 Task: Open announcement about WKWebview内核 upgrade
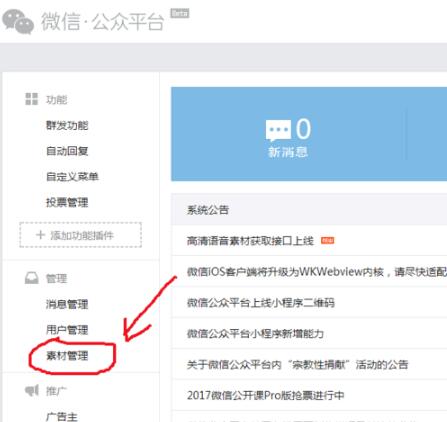[x=317, y=272]
